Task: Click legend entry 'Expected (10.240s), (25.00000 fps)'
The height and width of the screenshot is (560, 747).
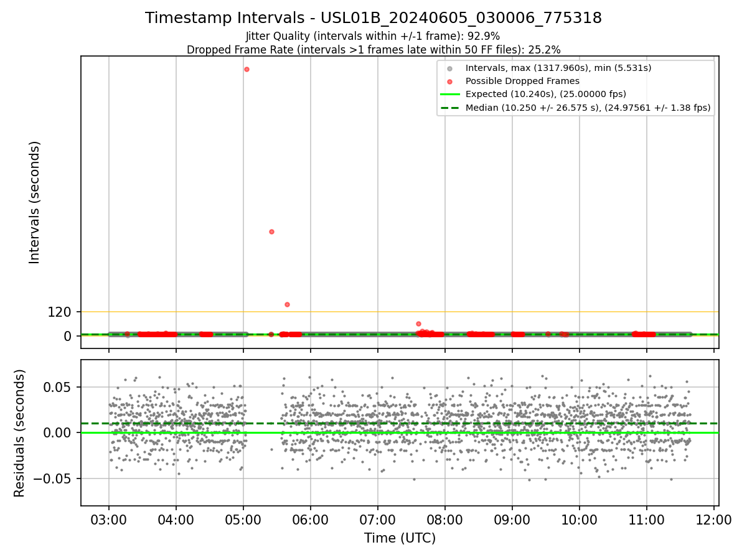Action: pos(546,94)
